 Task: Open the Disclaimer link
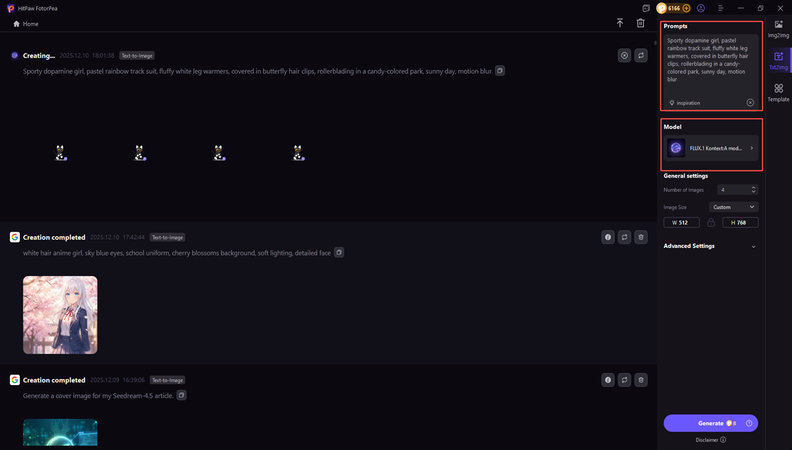710,439
